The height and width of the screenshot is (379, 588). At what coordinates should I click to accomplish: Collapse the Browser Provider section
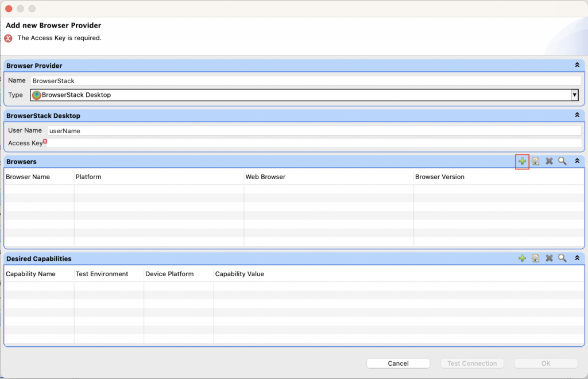coord(577,65)
